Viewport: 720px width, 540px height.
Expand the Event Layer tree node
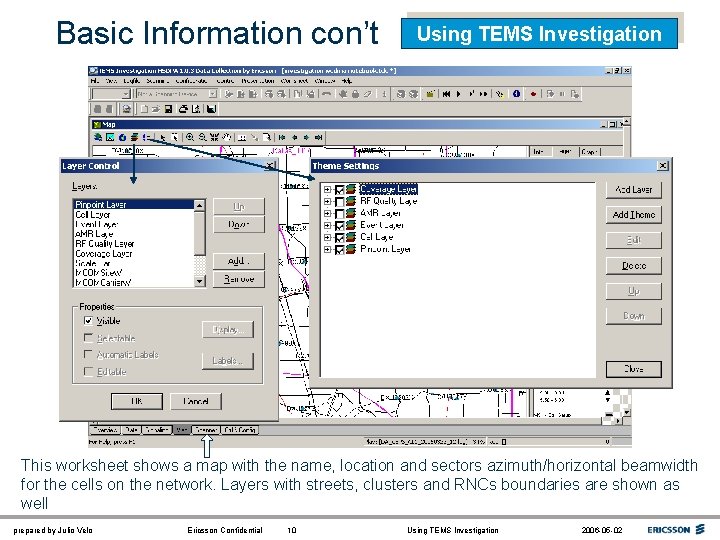tap(327, 225)
